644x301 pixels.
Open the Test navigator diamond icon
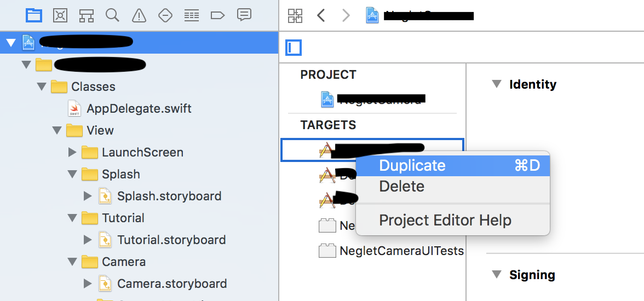165,16
